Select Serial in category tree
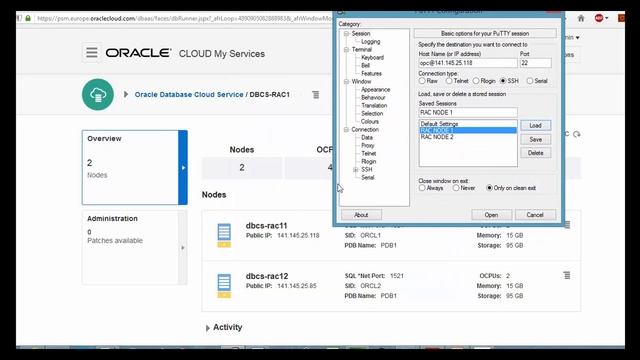Screen dimensions: 640x360 367,178
